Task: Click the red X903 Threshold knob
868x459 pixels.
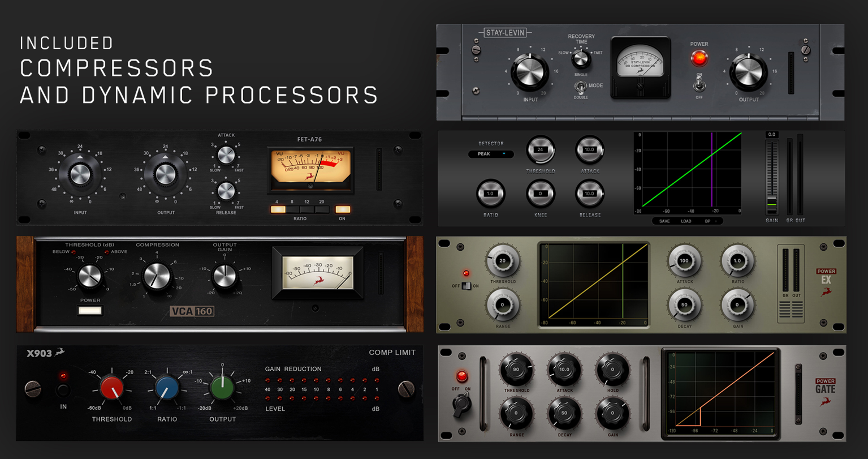Action: click(x=112, y=388)
